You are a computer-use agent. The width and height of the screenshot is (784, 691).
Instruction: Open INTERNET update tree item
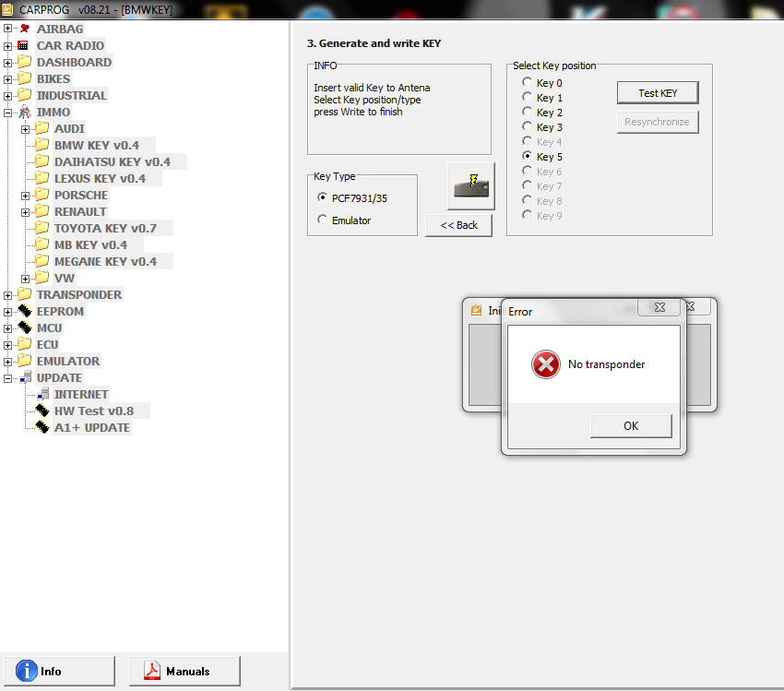coord(81,395)
